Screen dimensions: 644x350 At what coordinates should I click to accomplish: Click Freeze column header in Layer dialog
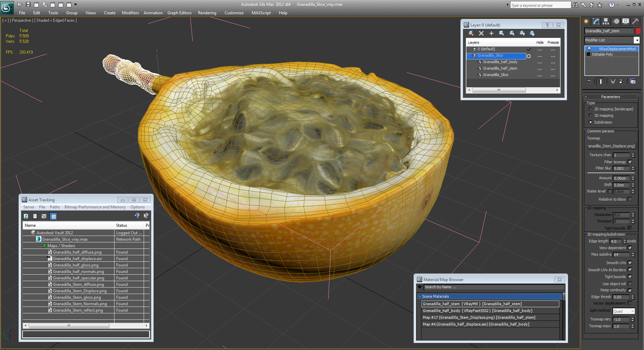tap(553, 42)
